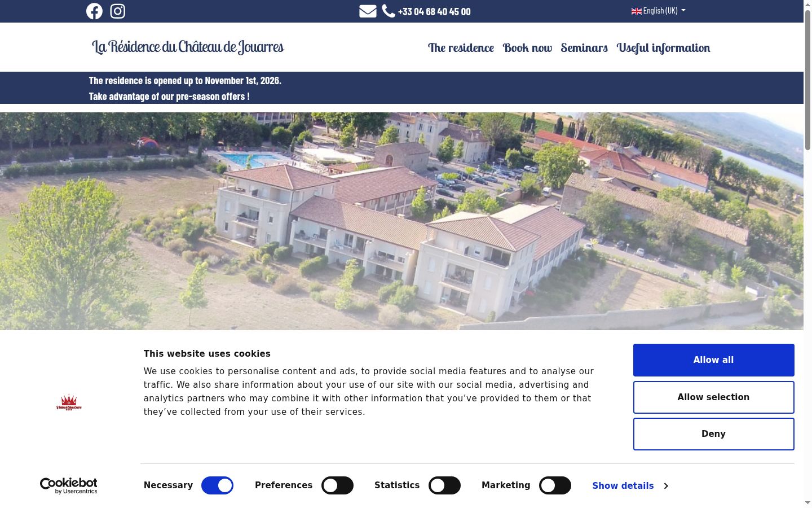Click La Résidence du Château de Jouarres logo
Image resolution: width=812 pixels, height=508 pixels.
[x=188, y=47]
